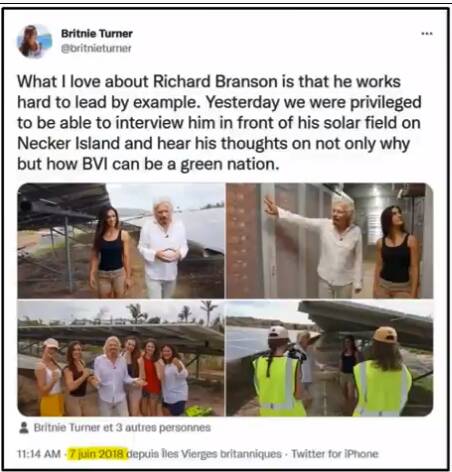Click the tweet text about Richard Branson
The height and width of the screenshot is (472, 452).
click(x=219, y=123)
